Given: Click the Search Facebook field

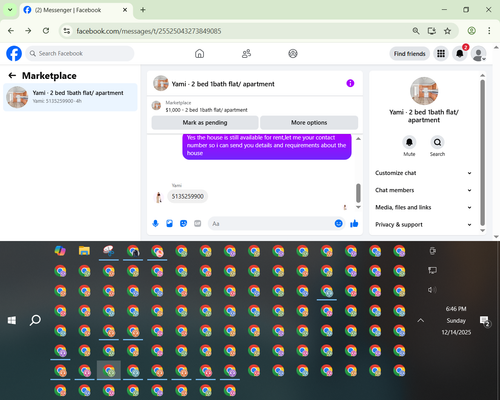Looking at the screenshot, I should click(80, 53).
